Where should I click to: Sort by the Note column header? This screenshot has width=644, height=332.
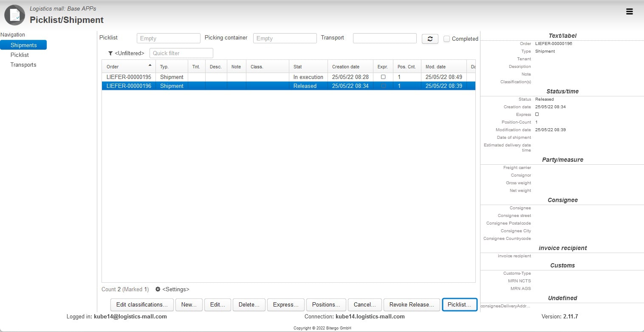click(x=236, y=67)
